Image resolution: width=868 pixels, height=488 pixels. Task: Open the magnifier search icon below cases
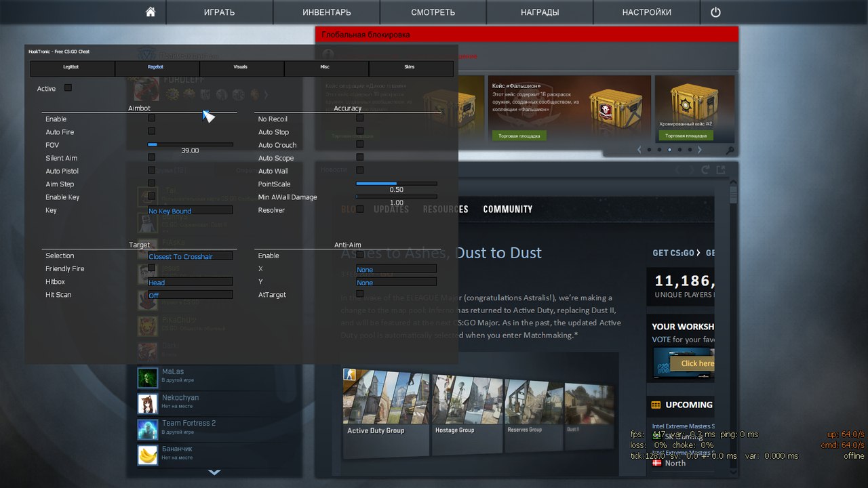click(730, 150)
